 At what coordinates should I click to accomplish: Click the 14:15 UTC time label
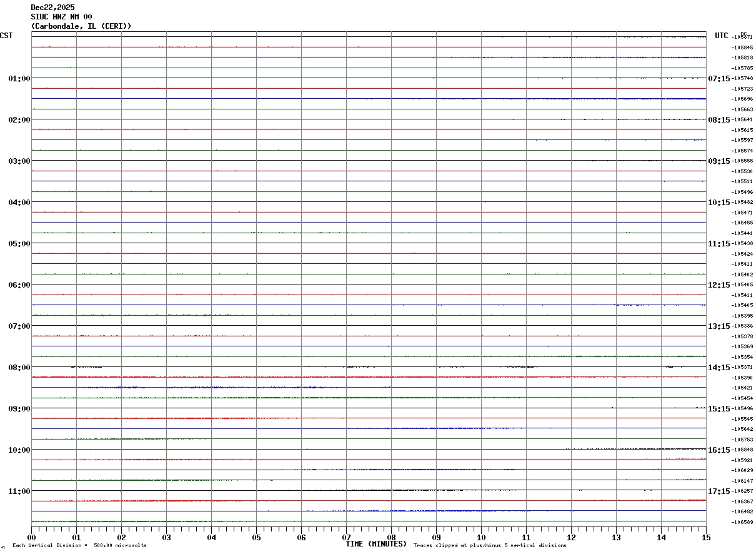coord(719,367)
